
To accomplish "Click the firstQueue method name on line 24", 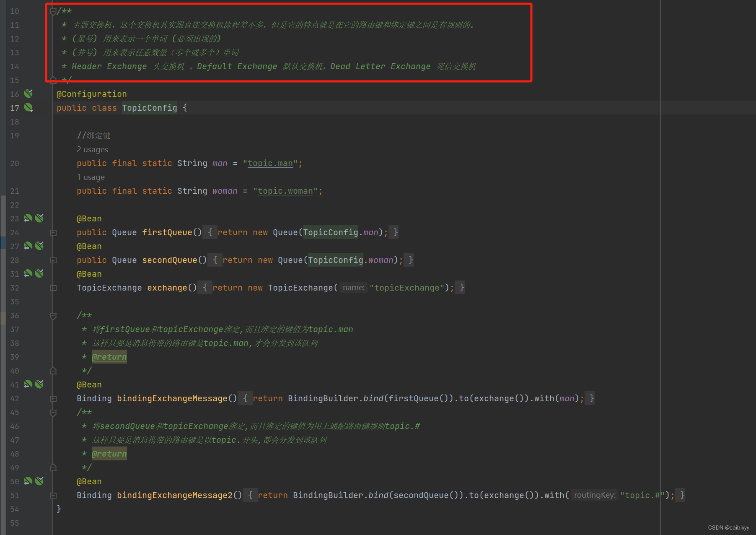I will [x=167, y=232].
